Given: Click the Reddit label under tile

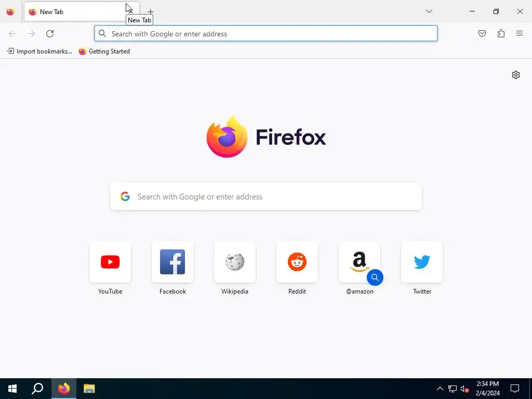Looking at the screenshot, I should (x=297, y=291).
